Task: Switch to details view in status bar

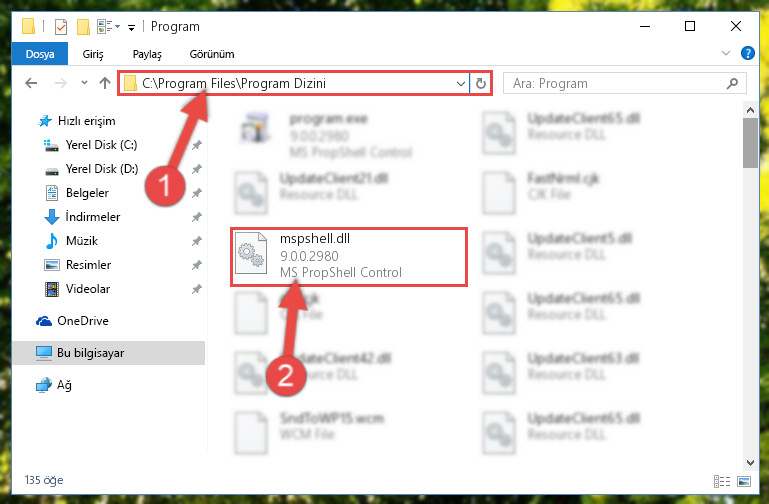Action: click(722, 481)
